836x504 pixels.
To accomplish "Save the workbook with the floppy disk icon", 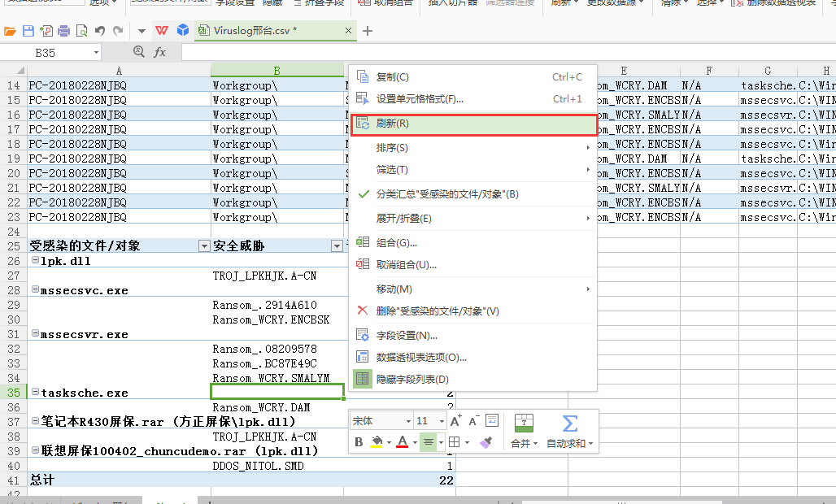I will 28,31.
